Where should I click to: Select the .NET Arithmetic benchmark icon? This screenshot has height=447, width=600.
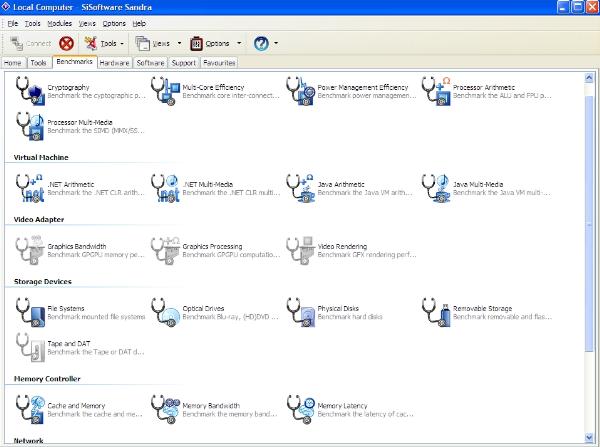click(30, 188)
